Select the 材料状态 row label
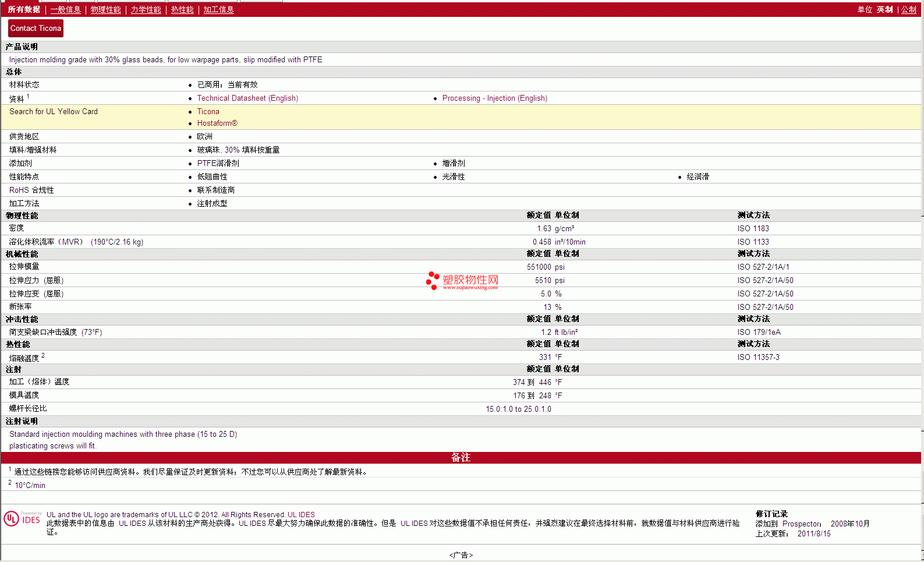The width and height of the screenshot is (924, 562). (x=24, y=84)
